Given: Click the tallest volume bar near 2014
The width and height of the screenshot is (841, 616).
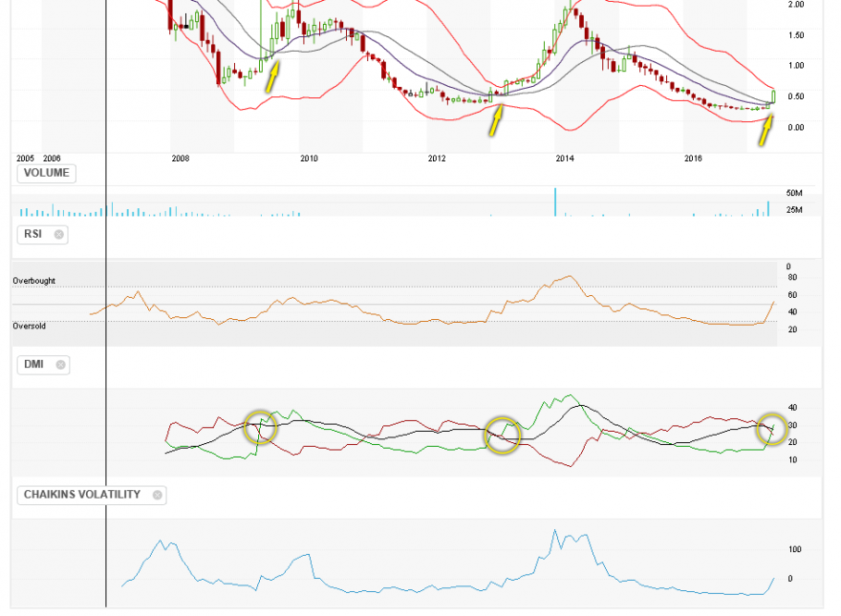Looking at the screenshot, I should [x=555, y=202].
